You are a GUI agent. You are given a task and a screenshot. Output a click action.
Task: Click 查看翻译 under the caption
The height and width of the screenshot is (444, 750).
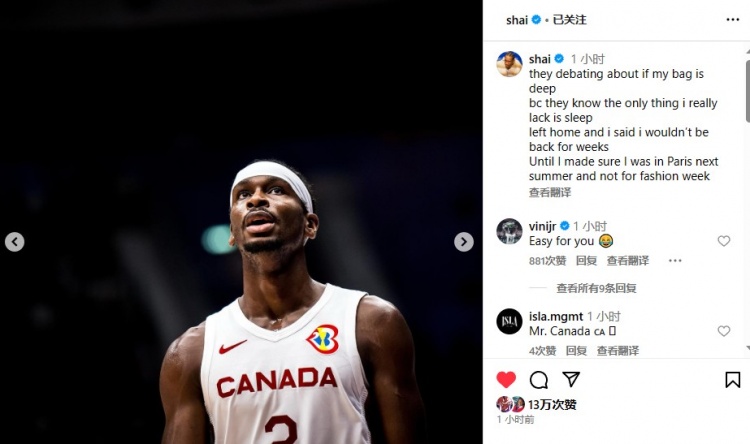click(x=550, y=192)
